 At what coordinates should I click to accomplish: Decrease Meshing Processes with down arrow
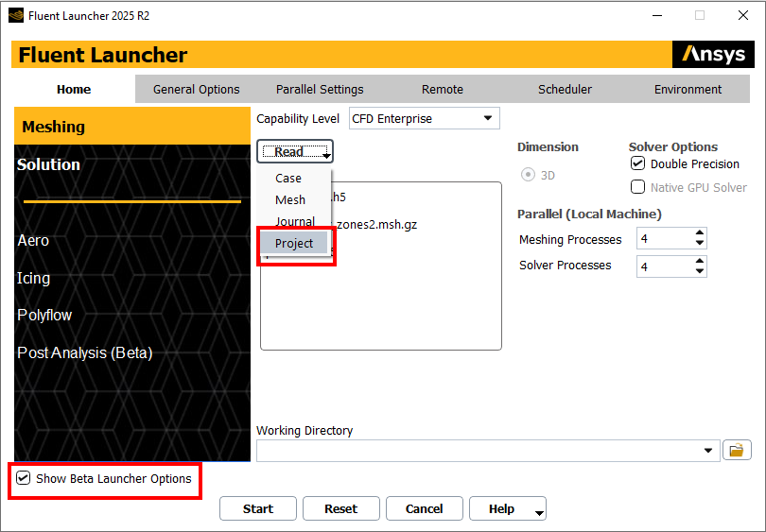pyautogui.click(x=700, y=243)
